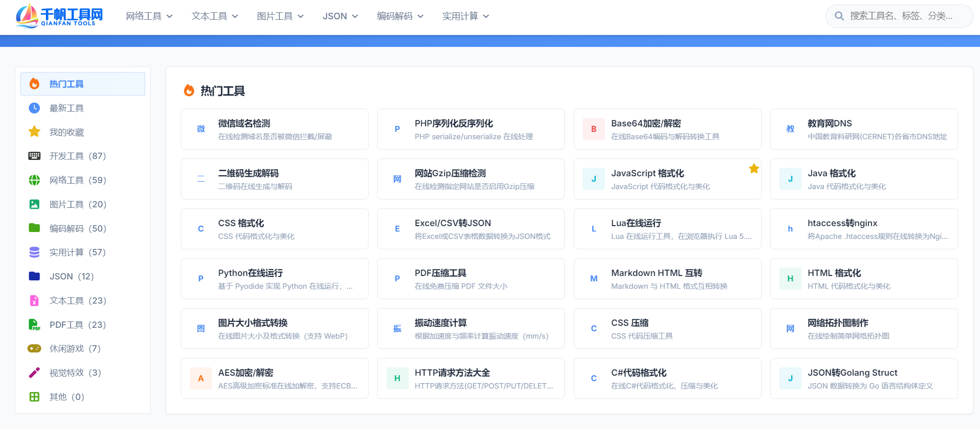Open 休闲游戏 (7) sidebar category
Screen dimensions: 980x429
83,349
